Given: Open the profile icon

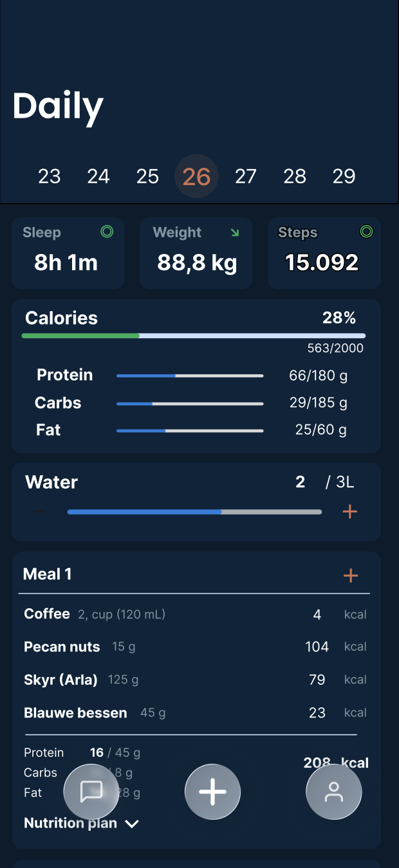Looking at the screenshot, I should (333, 791).
